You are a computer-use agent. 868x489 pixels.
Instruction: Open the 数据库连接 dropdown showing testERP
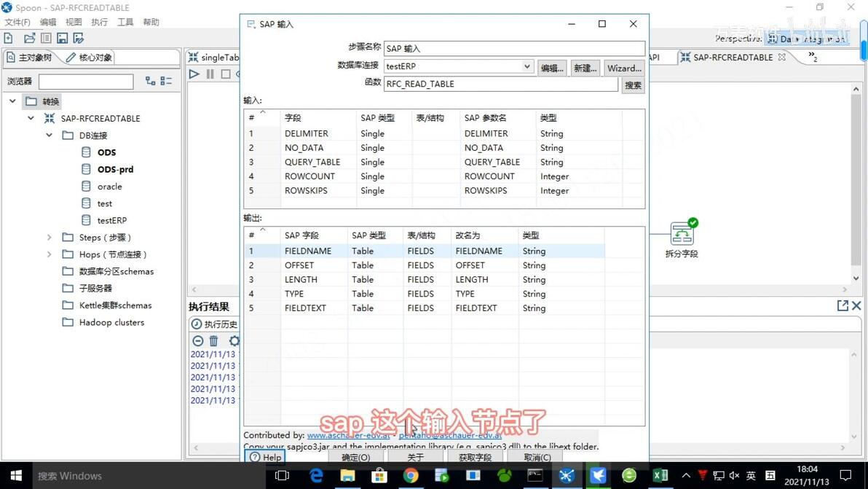[526, 66]
